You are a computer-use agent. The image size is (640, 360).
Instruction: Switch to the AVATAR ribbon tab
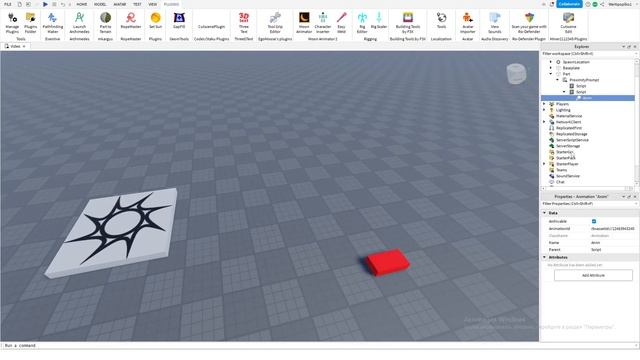(x=120, y=4)
